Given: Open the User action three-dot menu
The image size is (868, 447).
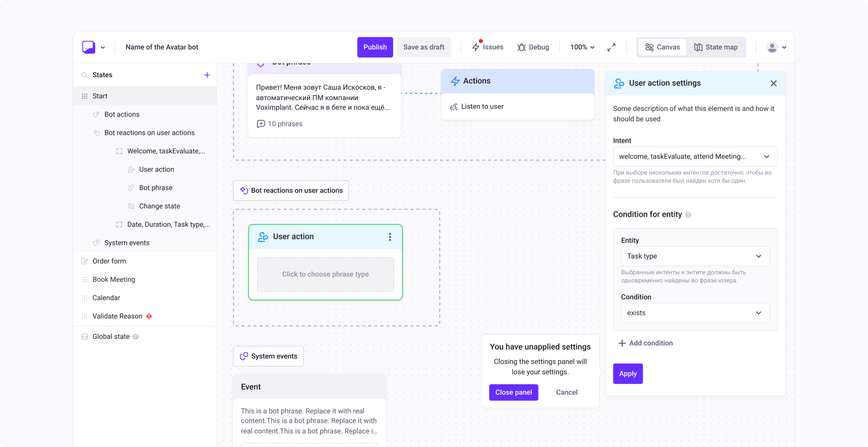Looking at the screenshot, I should 390,237.
